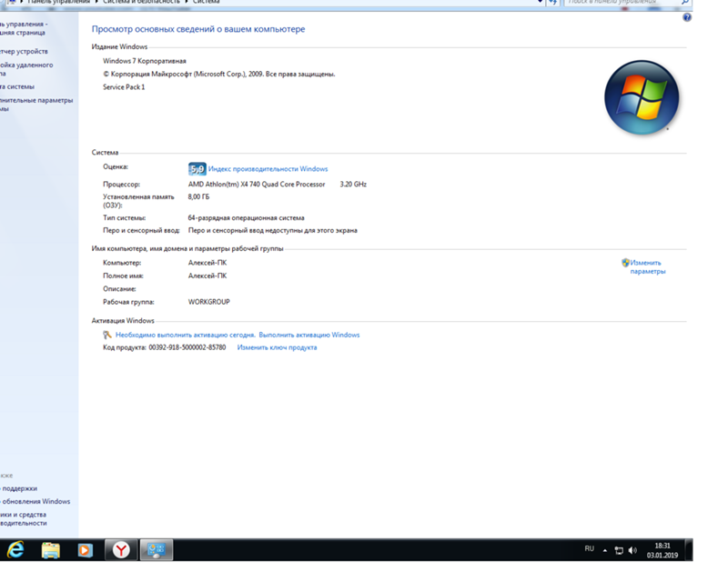Viewport: 728px width, 582px height.
Task: Open the RU input language indicator
Action: click(589, 548)
